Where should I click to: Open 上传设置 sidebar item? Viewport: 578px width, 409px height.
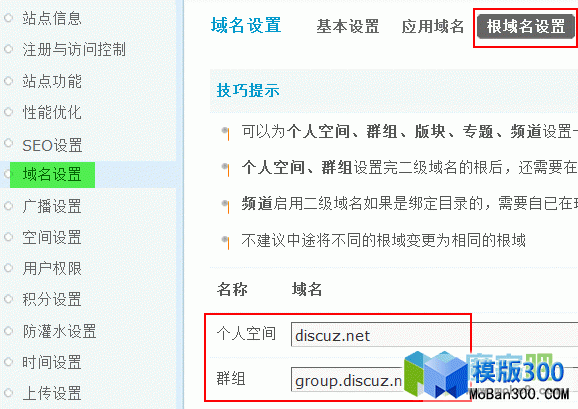pyautogui.click(x=52, y=393)
